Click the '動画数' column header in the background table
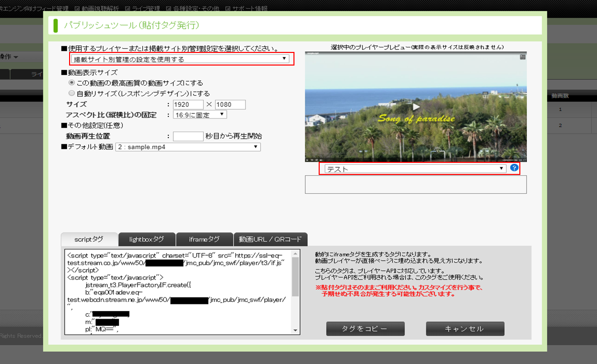This screenshot has height=364, width=597. pos(560,96)
